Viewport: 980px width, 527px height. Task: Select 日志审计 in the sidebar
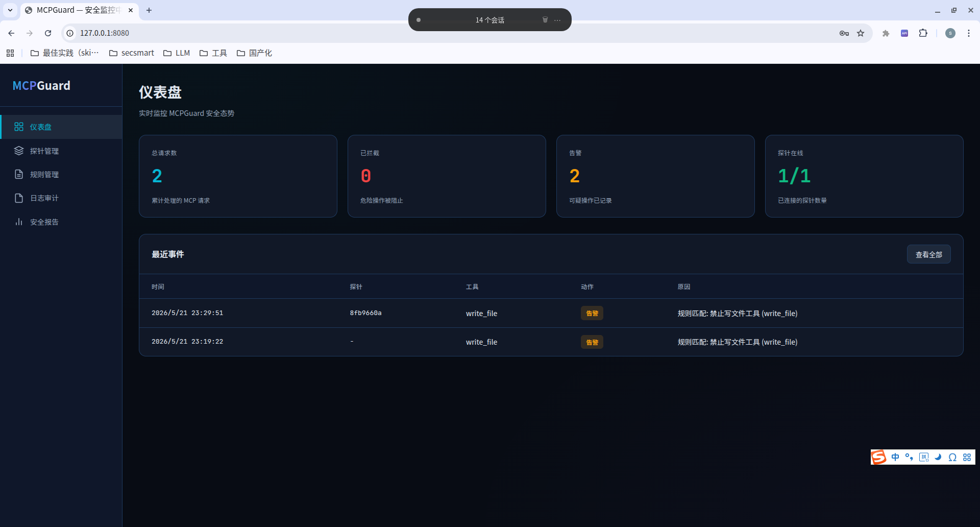(x=61, y=198)
